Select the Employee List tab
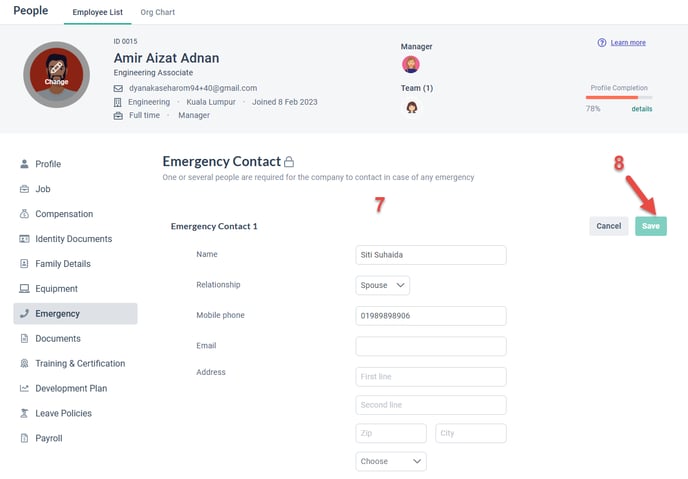Image resolution: width=688 pixels, height=479 pixels. [x=97, y=12]
